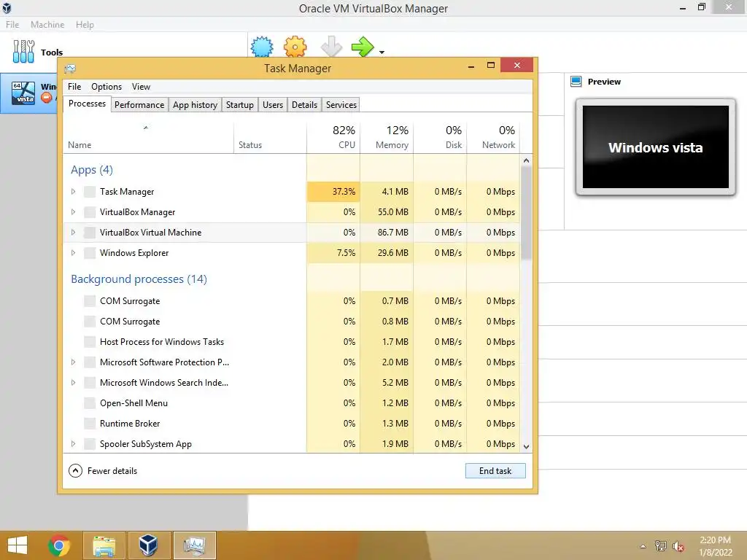
Task: Expand the VirtualBox Manager process row
Action: (74, 212)
